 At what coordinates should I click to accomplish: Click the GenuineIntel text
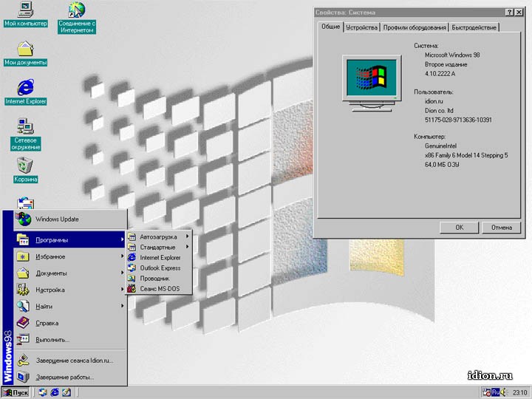point(440,146)
